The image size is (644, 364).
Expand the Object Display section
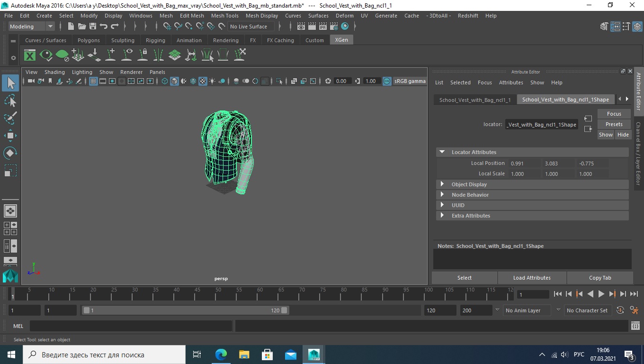point(442,184)
